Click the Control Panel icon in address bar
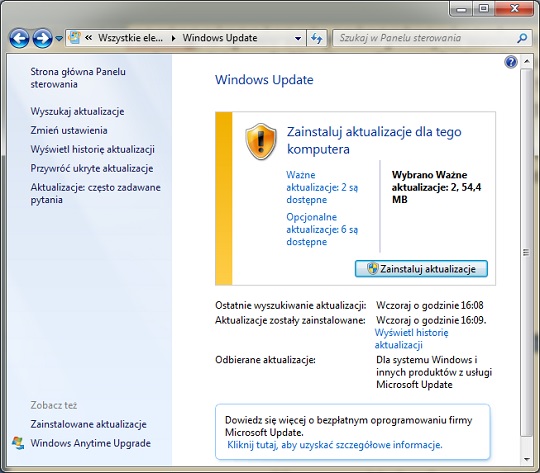This screenshot has width=540, height=473. (74, 38)
